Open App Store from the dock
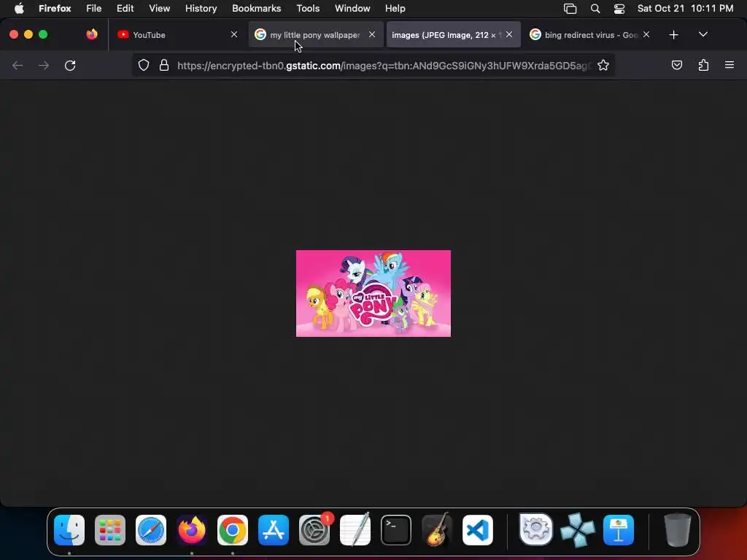 point(274,530)
